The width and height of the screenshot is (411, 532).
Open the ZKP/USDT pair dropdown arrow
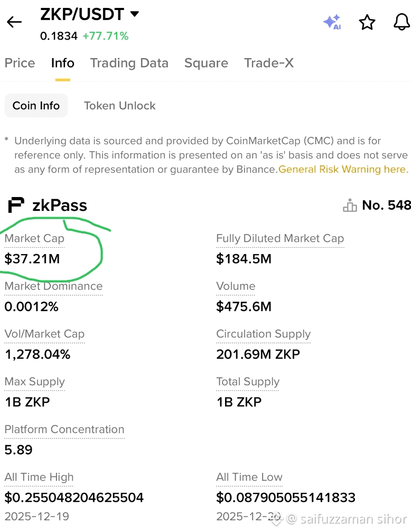pyautogui.click(x=135, y=14)
